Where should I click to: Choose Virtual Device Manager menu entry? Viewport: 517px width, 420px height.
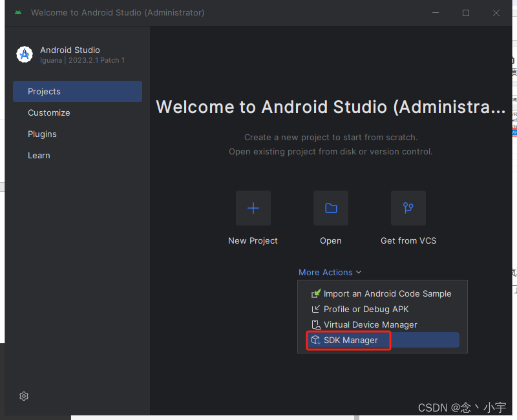click(383, 325)
